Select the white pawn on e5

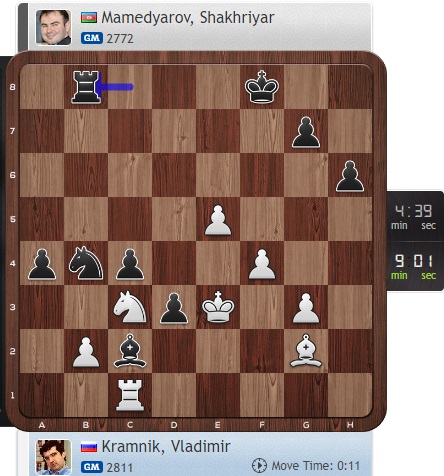point(218,220)
